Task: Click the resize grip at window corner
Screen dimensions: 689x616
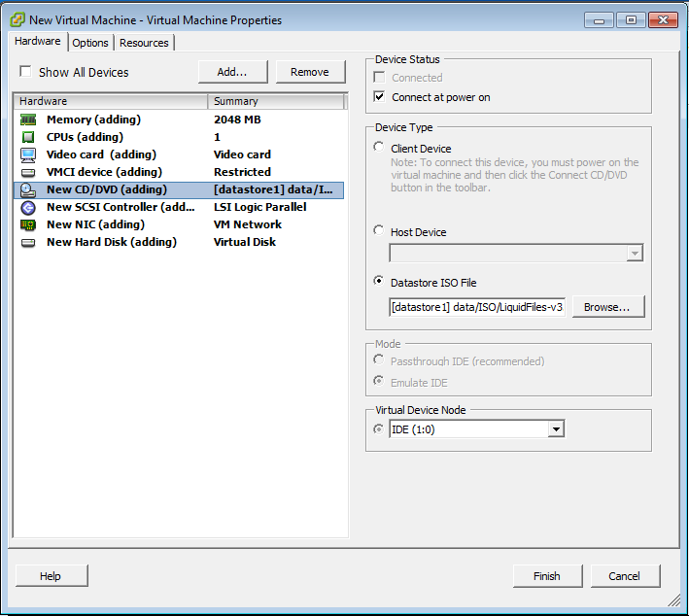Action: (x=674, y=600)
